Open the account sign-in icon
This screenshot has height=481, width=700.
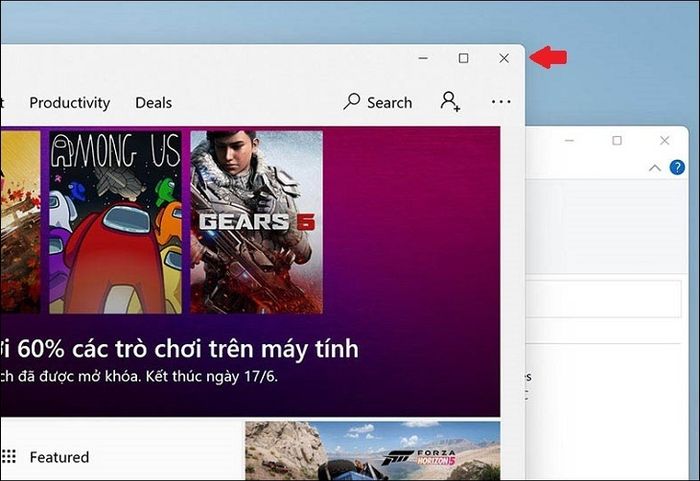pyautogui.click(x=450, y=101)
